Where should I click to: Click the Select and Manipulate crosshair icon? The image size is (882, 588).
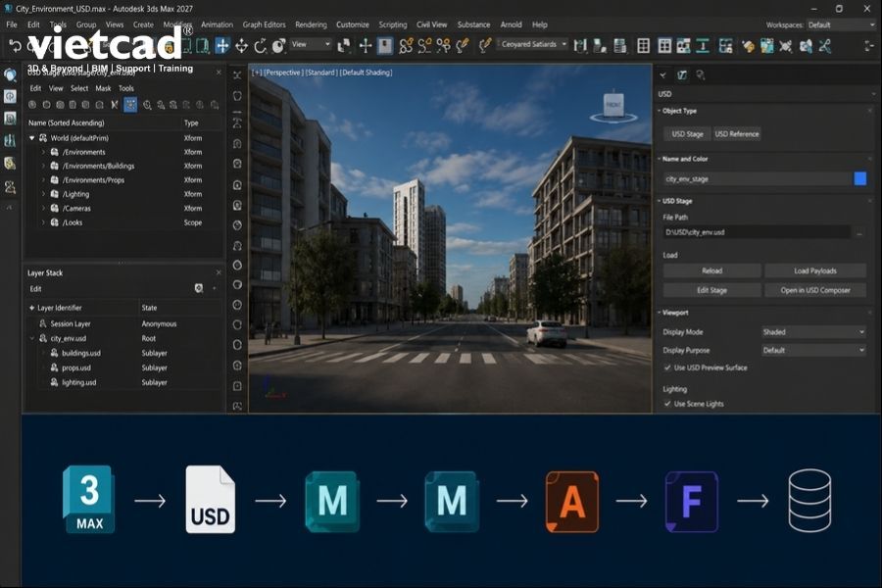point(366,46)
